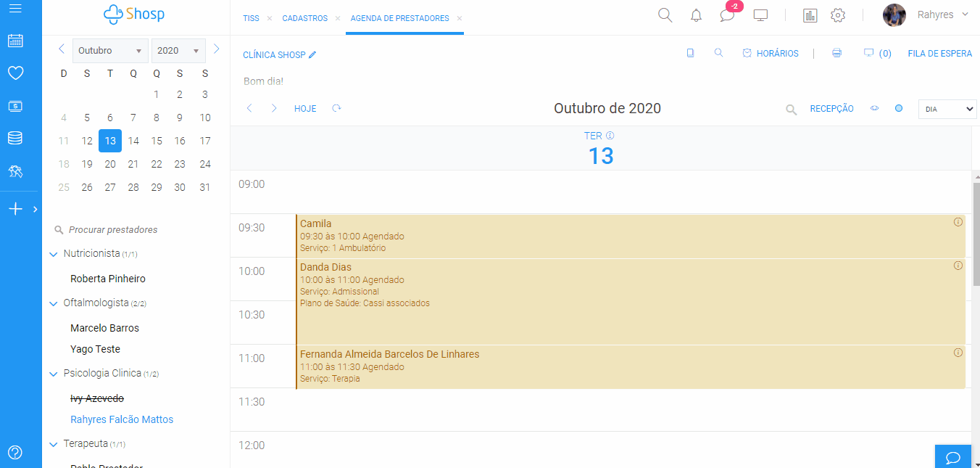
Task: Open the financial money icon in sidebar
Action: (x=15, y=106)
